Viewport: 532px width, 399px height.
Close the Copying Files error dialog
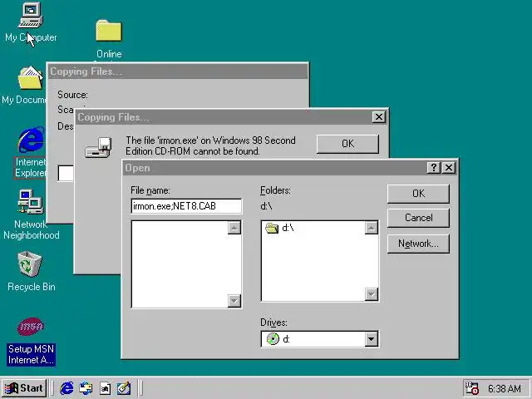379,117
